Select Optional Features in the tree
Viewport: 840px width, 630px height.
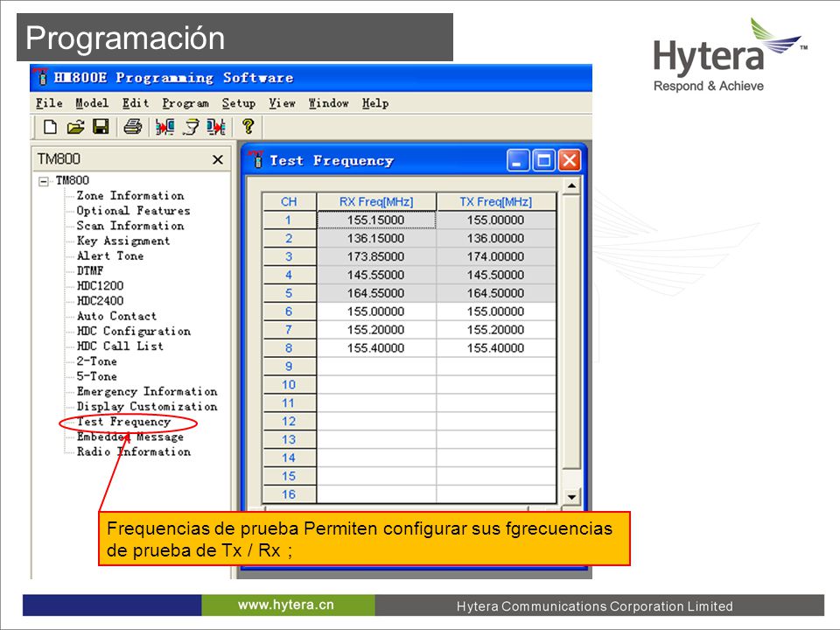pyautogui.click(x=133, y=211)
